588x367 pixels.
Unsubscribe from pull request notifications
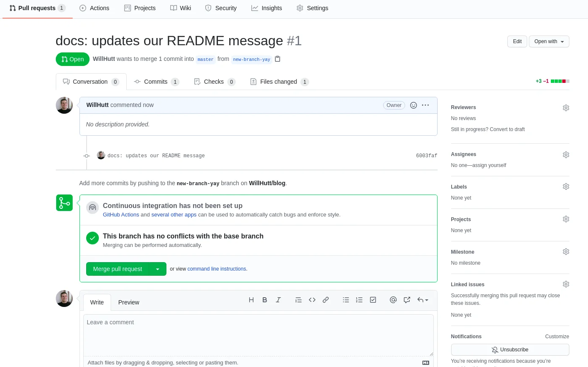[x=510, y=350]
